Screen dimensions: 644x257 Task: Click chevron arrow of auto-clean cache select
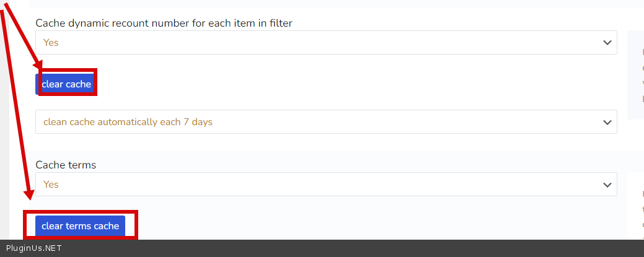click(607, 122)
